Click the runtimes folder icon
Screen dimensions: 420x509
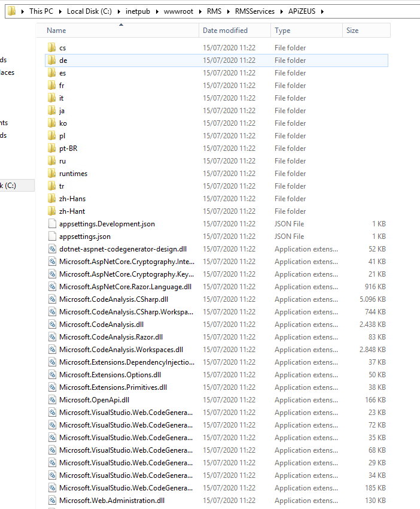(51, 174)
